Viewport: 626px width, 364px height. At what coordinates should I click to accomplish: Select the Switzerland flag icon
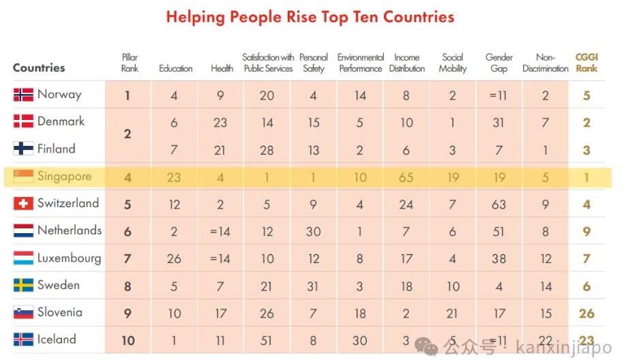[x=23, y=204]
